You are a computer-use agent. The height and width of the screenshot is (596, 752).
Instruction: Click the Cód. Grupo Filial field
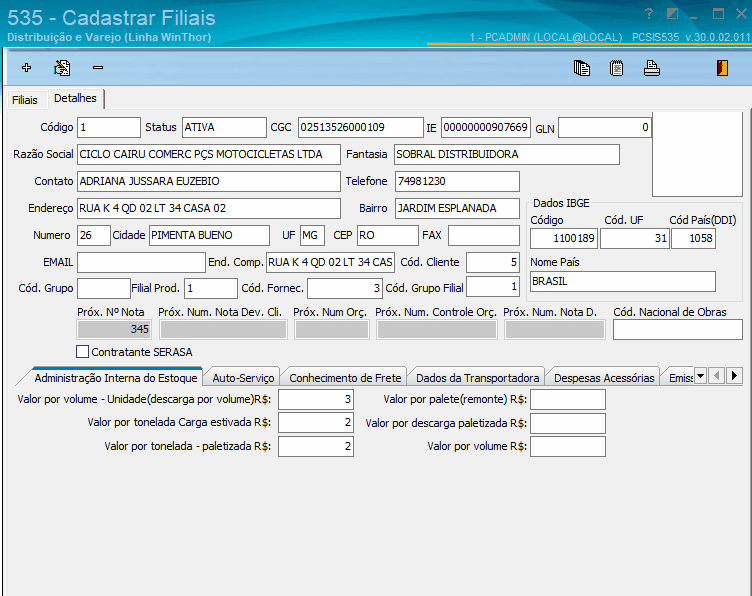(493, 287)
